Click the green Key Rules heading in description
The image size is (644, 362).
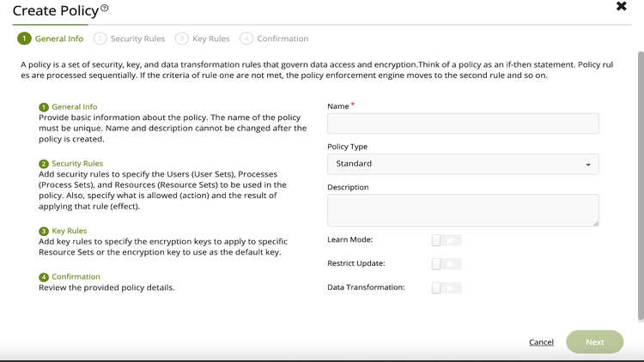pos(69,231)
